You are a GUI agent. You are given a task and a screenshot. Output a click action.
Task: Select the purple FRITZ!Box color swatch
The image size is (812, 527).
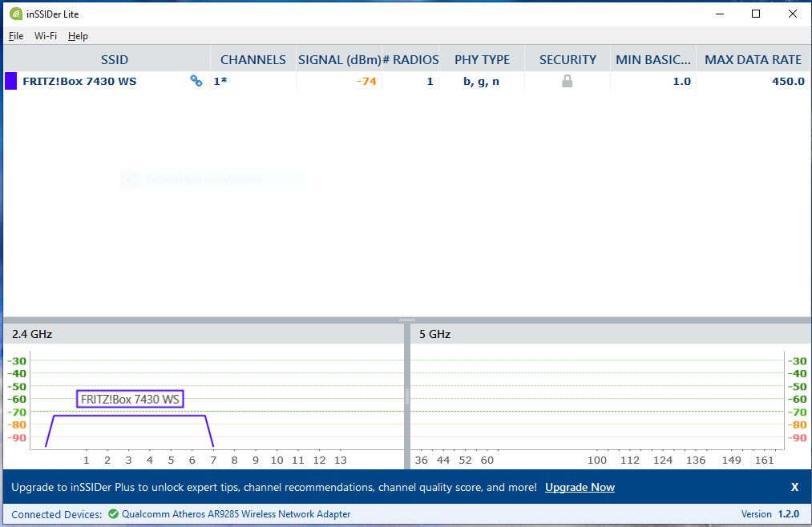pos(11,81)
